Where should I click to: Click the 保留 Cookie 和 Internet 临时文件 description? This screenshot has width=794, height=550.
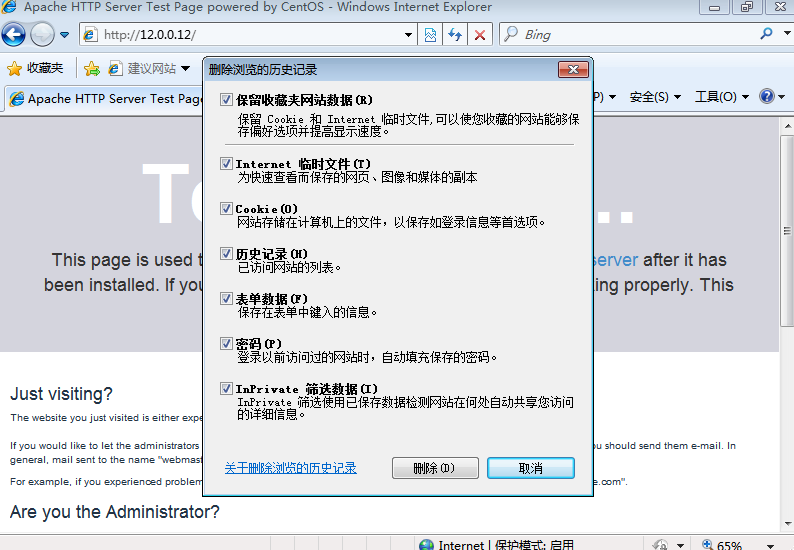click(x=408, y=125)
